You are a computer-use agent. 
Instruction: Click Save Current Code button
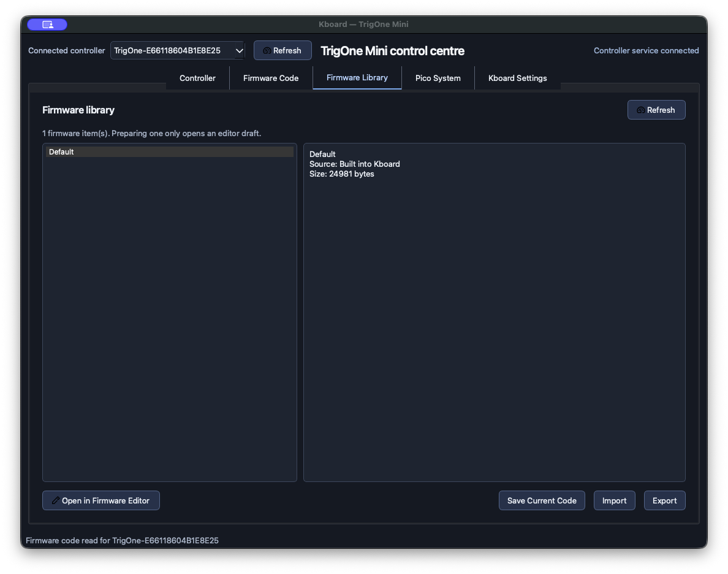pos(542,500)
